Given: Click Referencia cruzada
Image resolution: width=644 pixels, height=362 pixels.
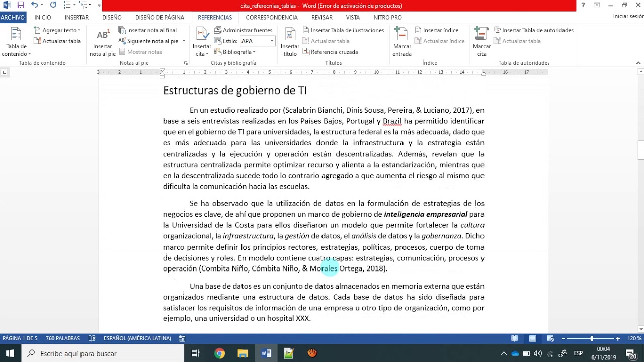Looking at the screenshot, I should [330, 52].
